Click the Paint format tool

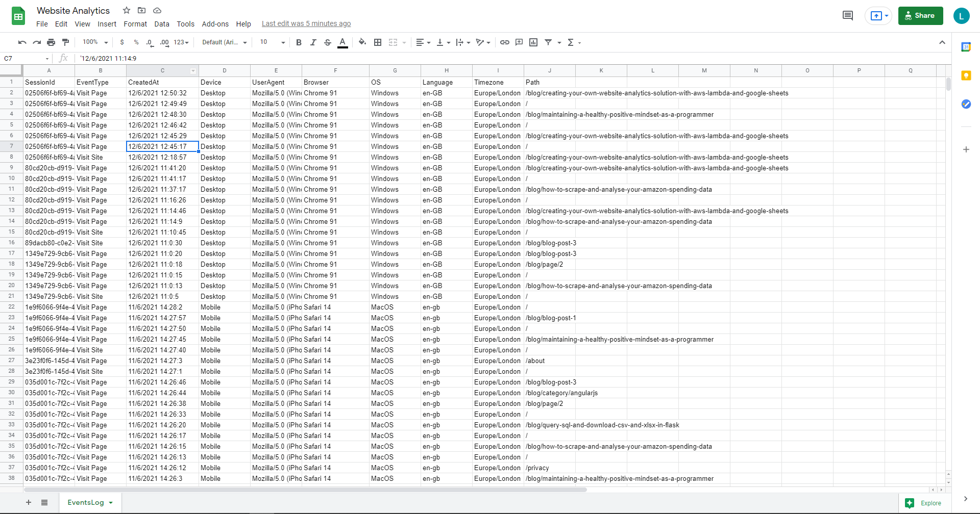point(65,42)
